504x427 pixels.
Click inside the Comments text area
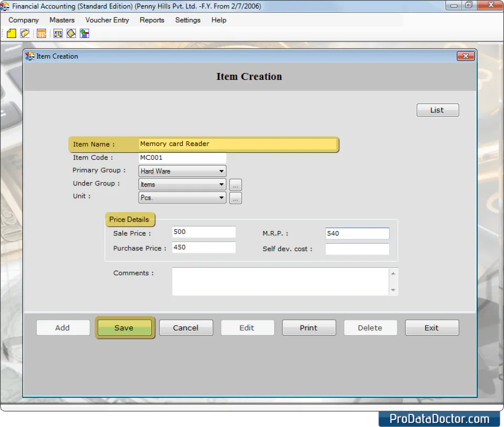point(280,282)
